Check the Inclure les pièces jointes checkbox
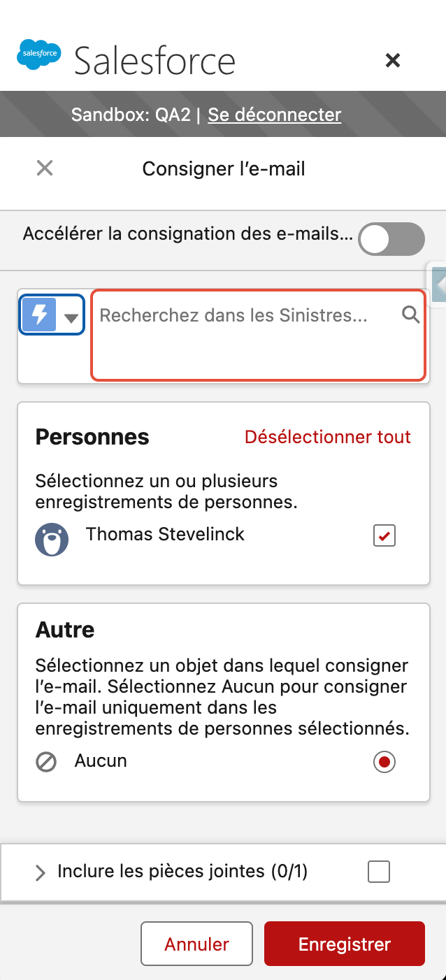Viewport: 446px width, 980px height. point(379,872)
